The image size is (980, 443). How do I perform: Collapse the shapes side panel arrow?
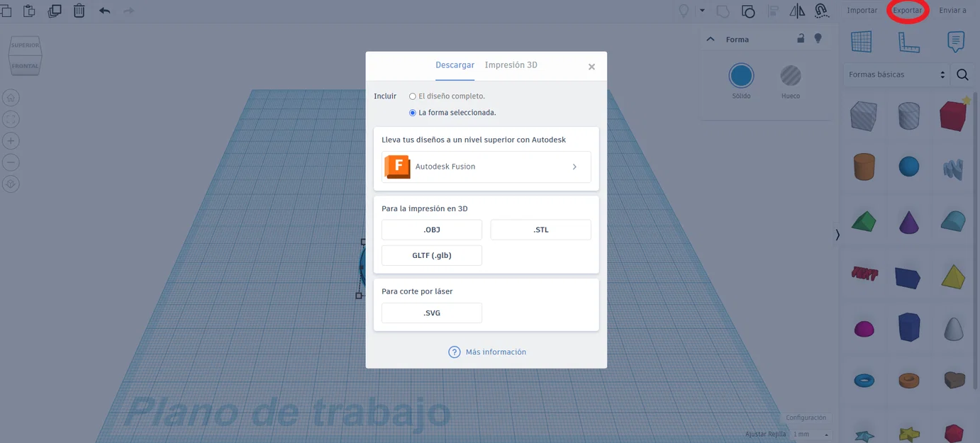(837, 235)
